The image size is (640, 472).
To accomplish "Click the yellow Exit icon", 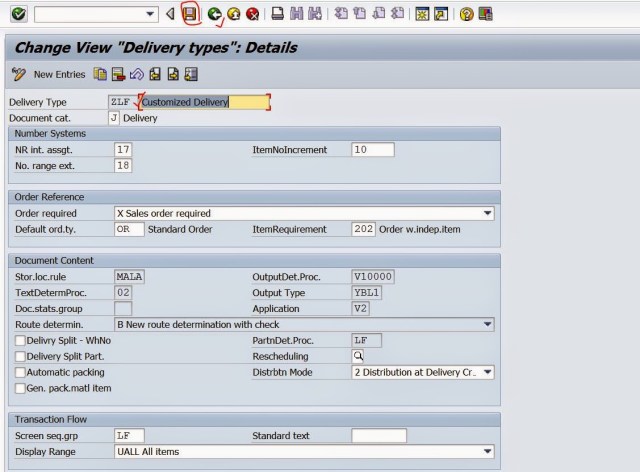I will tap(233, 14).
